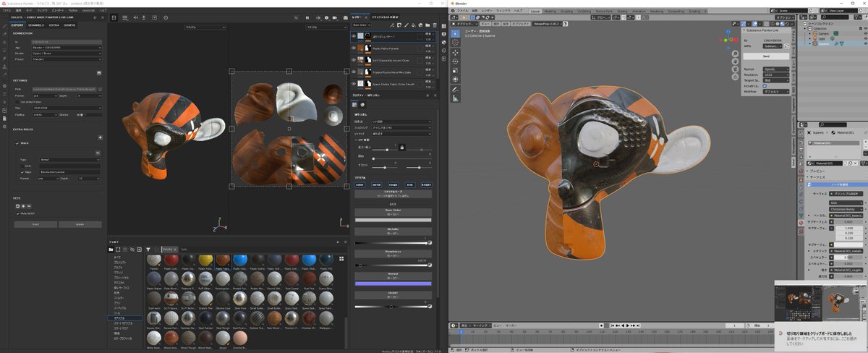Click the snipping notification thumbnail
The width and height of the screenshot is (868, 353).
(819, 304)
